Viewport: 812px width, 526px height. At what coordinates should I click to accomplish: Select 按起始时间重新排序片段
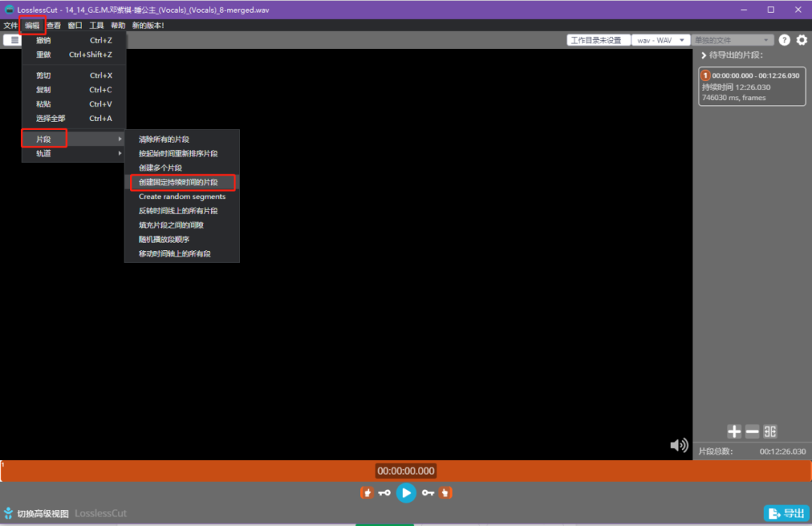(182, 154)
